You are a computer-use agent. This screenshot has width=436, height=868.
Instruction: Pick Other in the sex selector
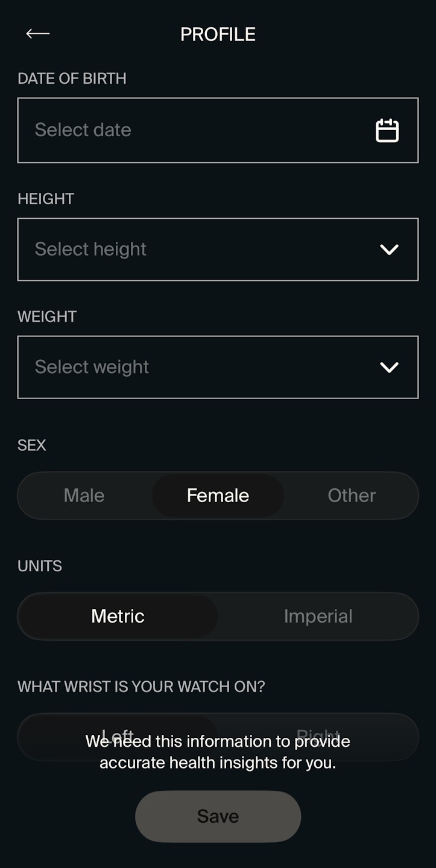coord(352,495)
